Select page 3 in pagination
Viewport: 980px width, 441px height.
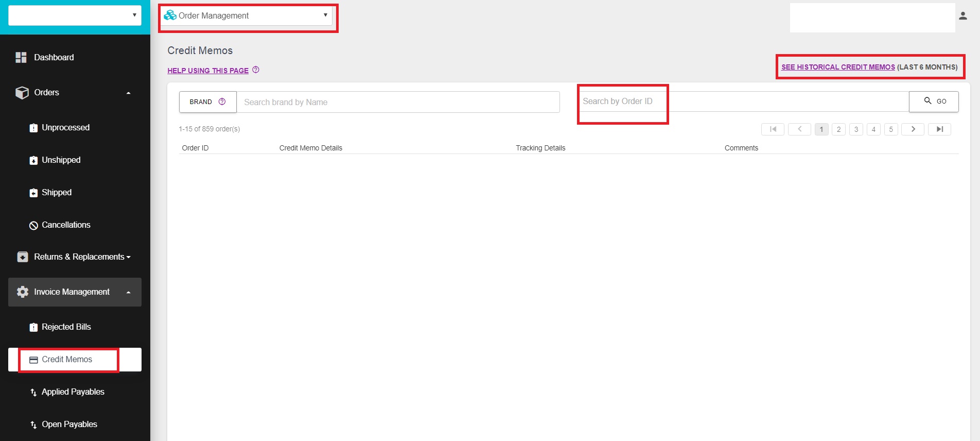(856, 129)
